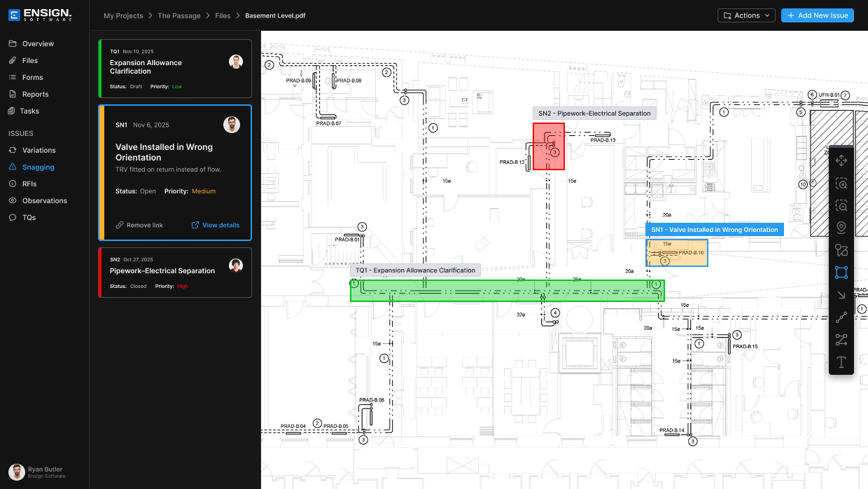
Task: Select the arrow drawing tool
Action: coord(841,295)
